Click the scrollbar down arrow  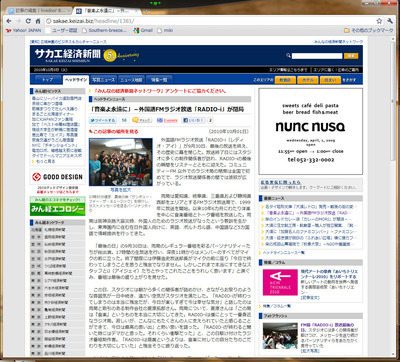pos(394,354)
